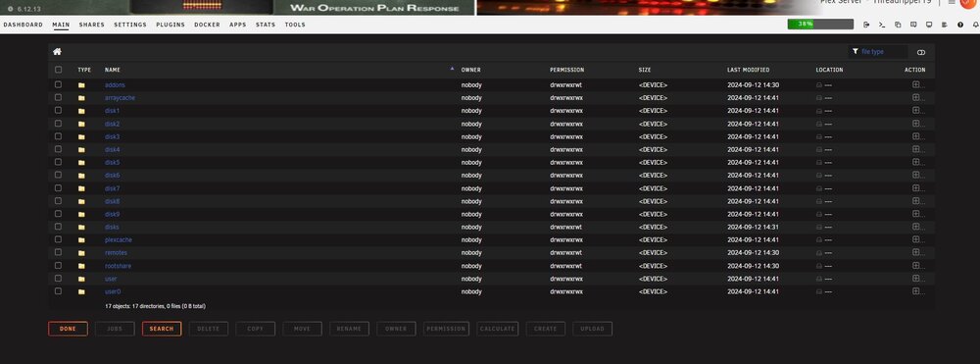Open the Settings menu tab
The width and height of the screenshot is (980, 364).
(130, 25)
